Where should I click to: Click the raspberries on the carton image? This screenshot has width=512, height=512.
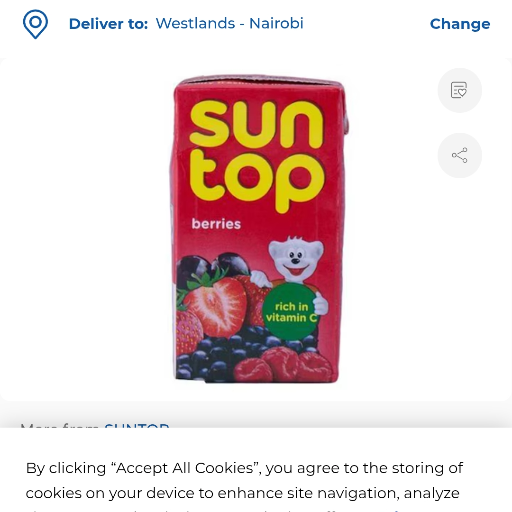click(283, 365)
